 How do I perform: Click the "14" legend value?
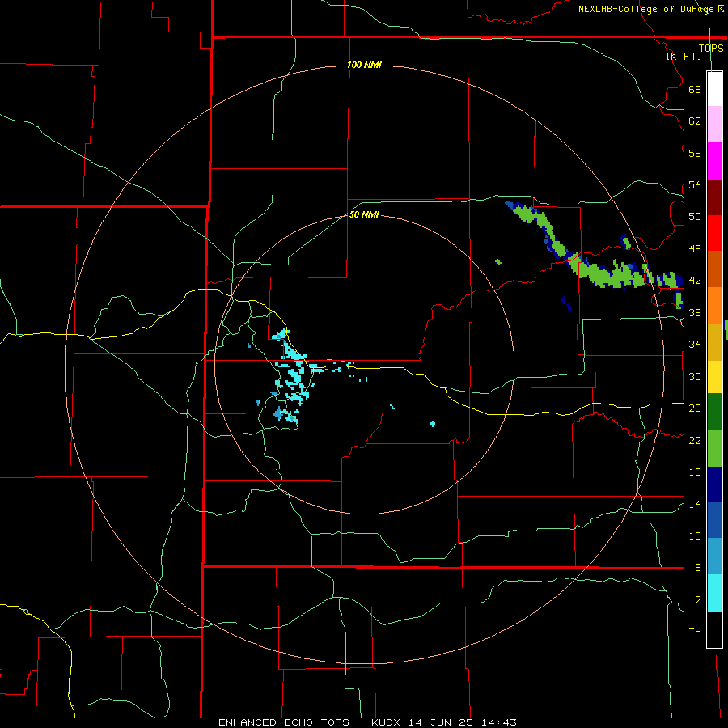(695, 504)
